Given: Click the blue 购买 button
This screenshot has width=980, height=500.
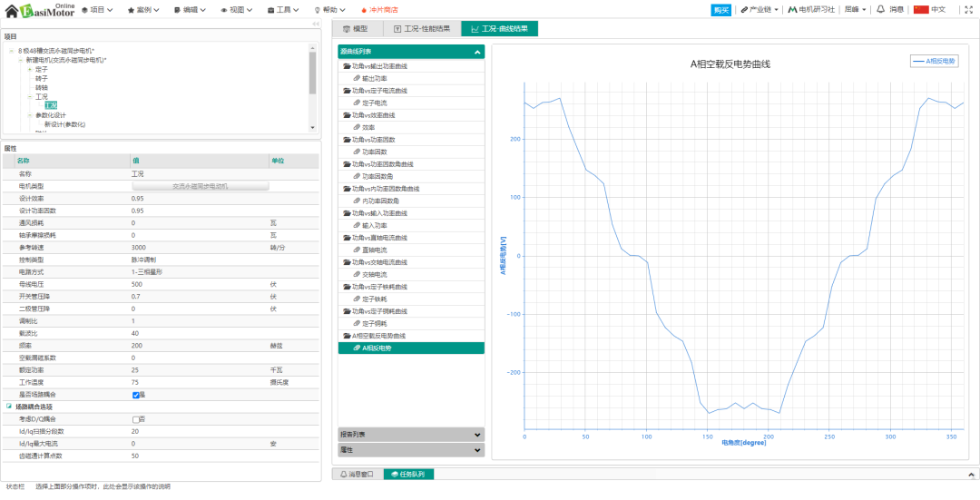Looking at the screenshot, I should tap(720, 10).
